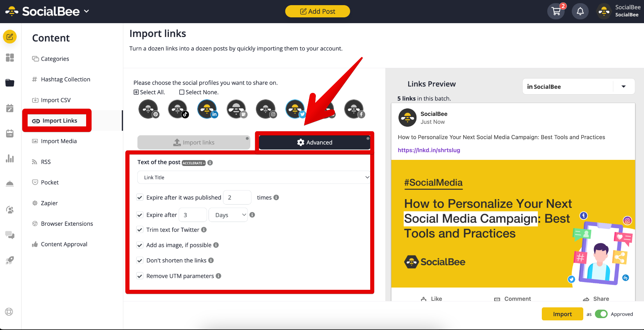Click the Advanced button
This screenshot has width=644, height=330.
[x=315, y=142]
